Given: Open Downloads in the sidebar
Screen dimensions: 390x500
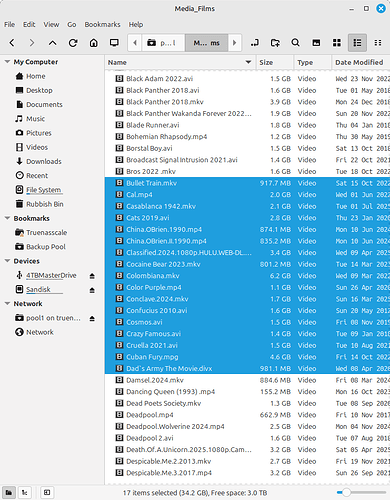Looking at the screenshot, I should click(x=44, y=161).
